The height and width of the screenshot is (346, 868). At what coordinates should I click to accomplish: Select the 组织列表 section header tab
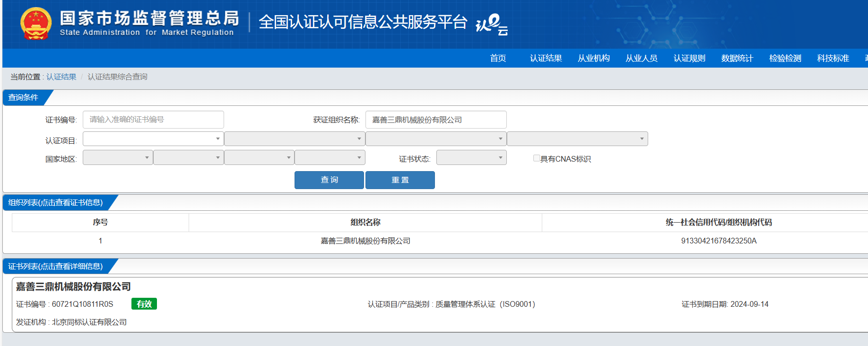click(x=56, y=202)
